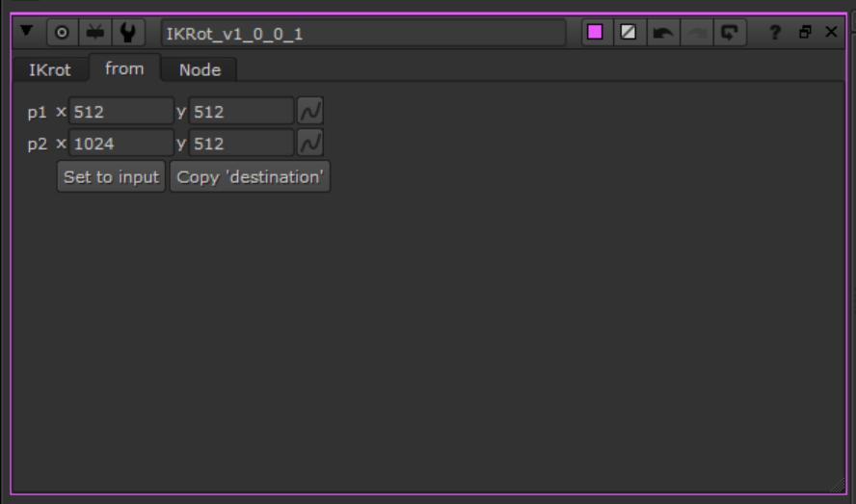Viewport: 856px width, 504px height.
Task: Float the properties panel window
Action: tap(805, 33)
